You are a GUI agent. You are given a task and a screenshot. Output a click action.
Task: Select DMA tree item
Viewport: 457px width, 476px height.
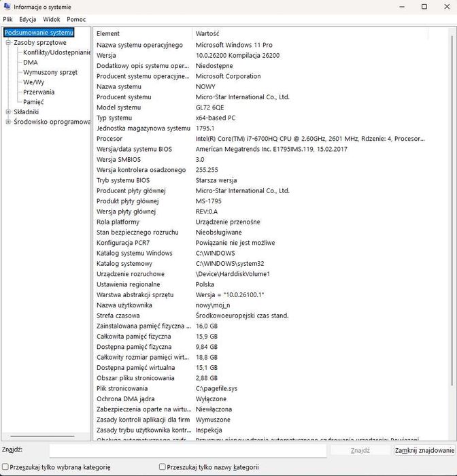31,63
